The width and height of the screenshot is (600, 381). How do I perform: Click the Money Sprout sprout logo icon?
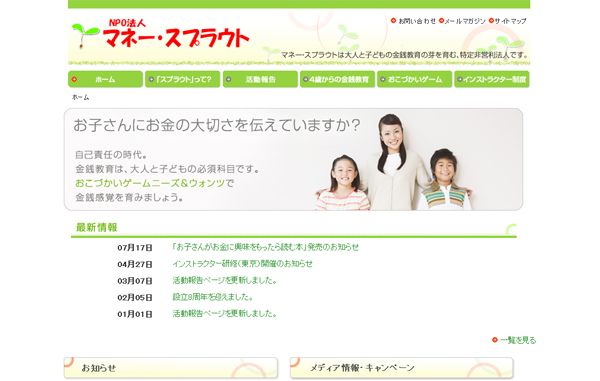[85, 36]
